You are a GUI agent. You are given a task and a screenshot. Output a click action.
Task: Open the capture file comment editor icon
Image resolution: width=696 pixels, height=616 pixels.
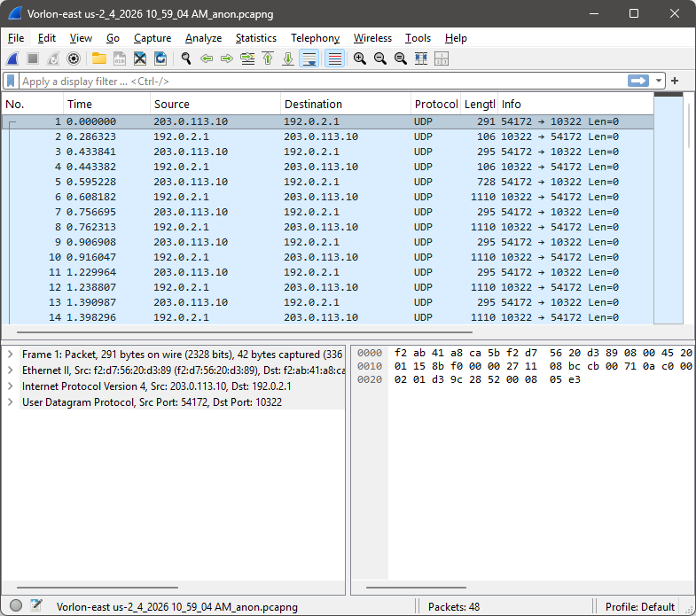[x=36, y=606]
